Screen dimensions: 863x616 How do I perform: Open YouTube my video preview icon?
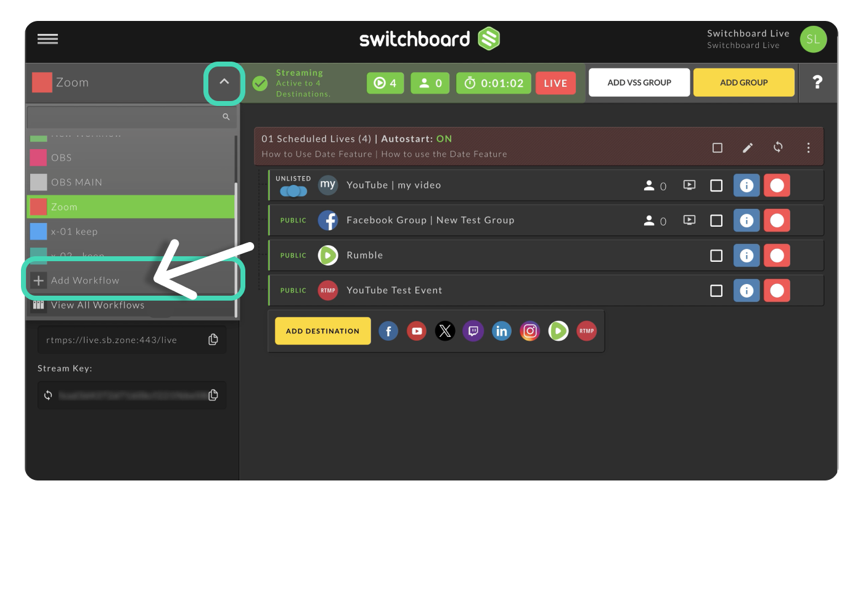[690, 185]
